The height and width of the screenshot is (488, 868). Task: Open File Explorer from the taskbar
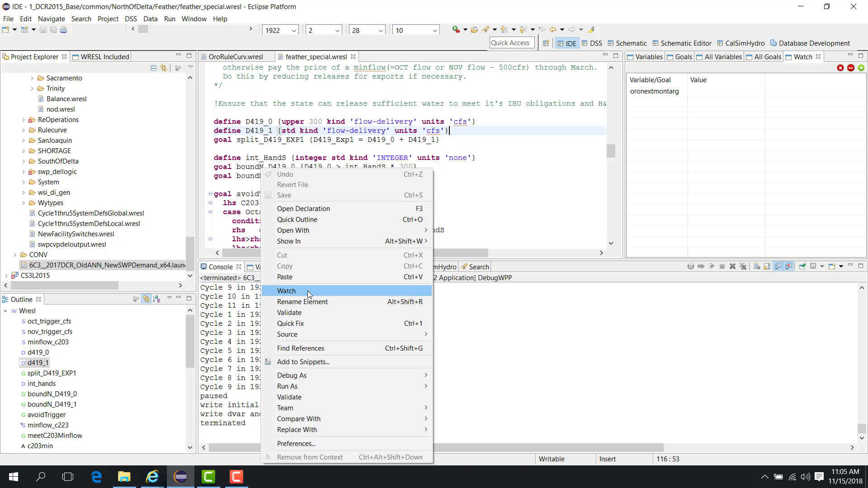click(124, 477)
